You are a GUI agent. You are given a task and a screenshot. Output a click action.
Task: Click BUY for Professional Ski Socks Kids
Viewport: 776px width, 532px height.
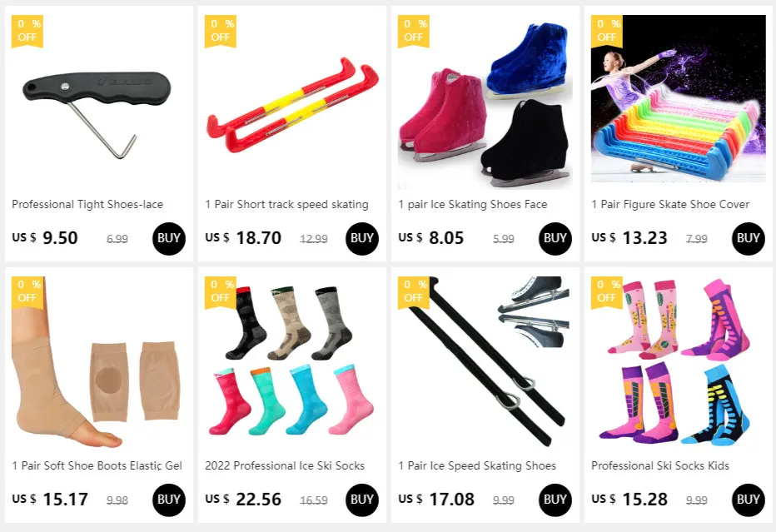tap(748, 500)
